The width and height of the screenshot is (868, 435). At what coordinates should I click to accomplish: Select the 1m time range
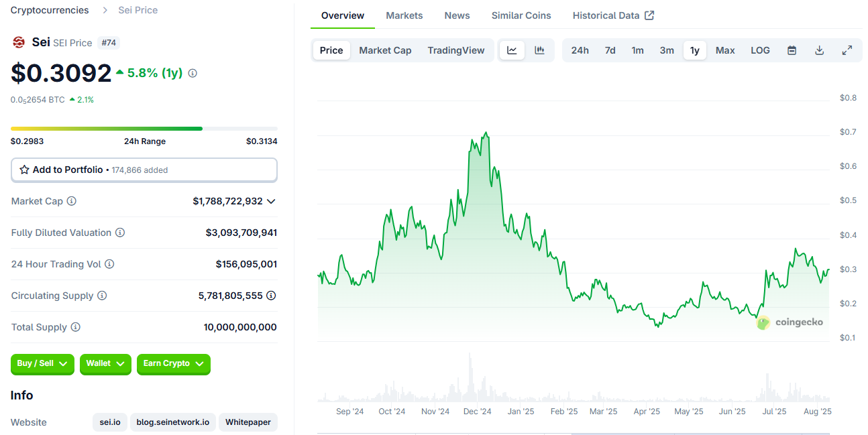637,50
